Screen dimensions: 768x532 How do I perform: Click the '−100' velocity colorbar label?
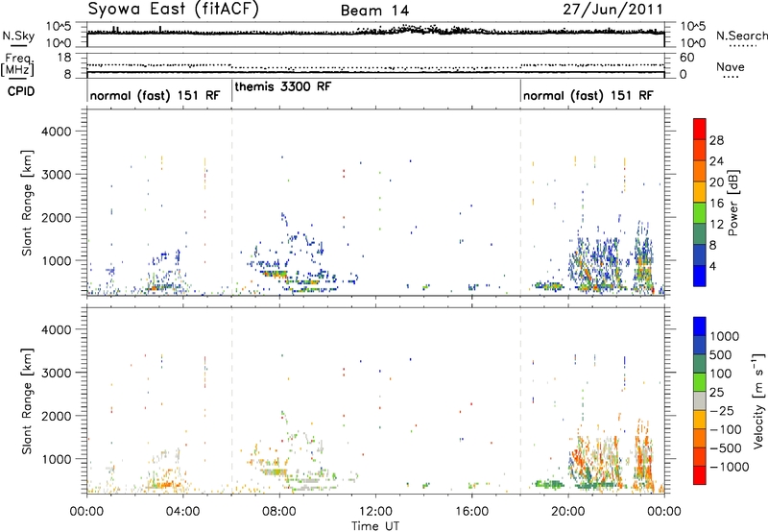726,429
